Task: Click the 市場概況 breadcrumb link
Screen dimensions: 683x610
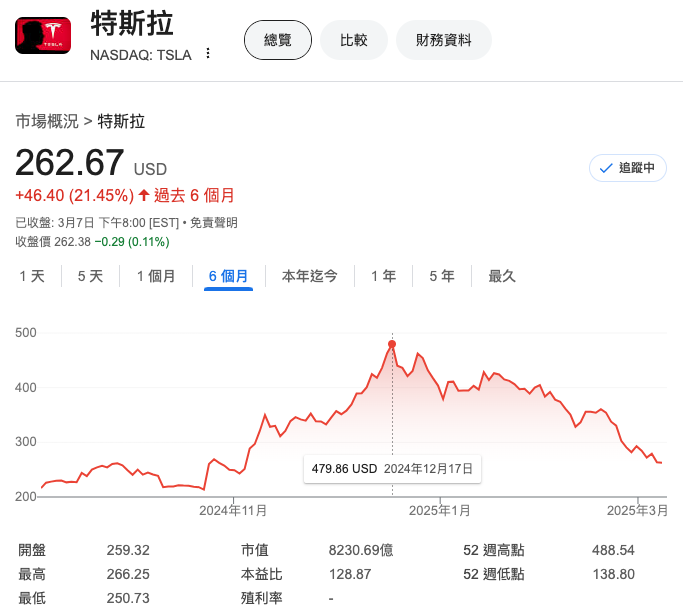Action: tap(47, 121)
